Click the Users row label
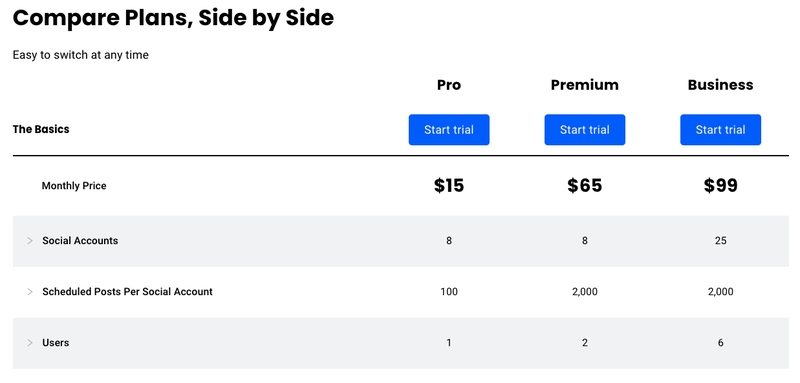This screenshot has width=800, height=383. click(56, 343)
